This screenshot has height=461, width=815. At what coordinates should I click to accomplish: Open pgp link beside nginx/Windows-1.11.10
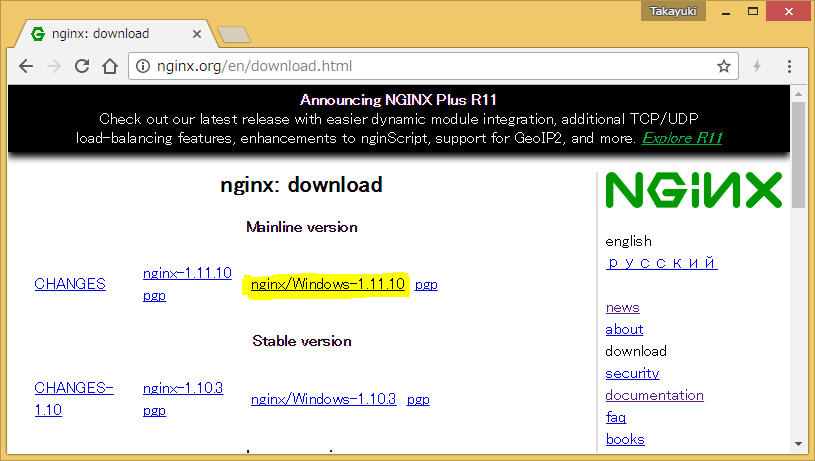(426, 285)
